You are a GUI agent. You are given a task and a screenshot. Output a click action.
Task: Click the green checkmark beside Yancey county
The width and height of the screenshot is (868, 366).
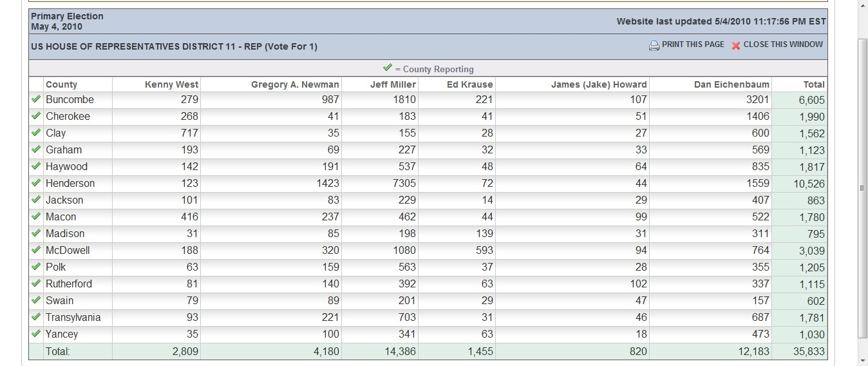pos(36,334)
